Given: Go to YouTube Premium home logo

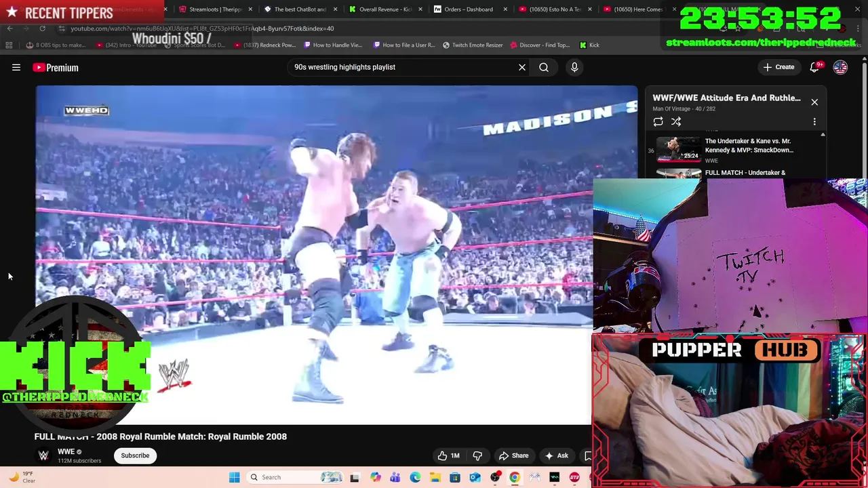Looking at the screenshot, I should coord(56,67).
